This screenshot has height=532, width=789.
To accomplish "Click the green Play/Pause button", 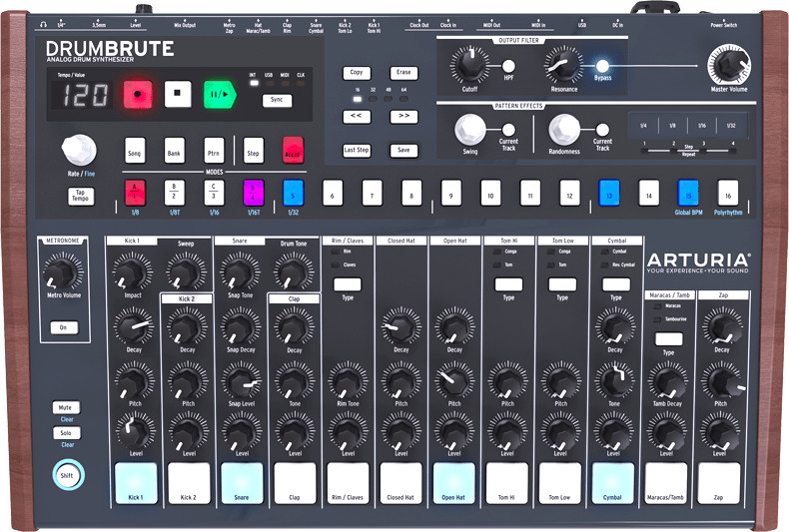I will 220,94.
